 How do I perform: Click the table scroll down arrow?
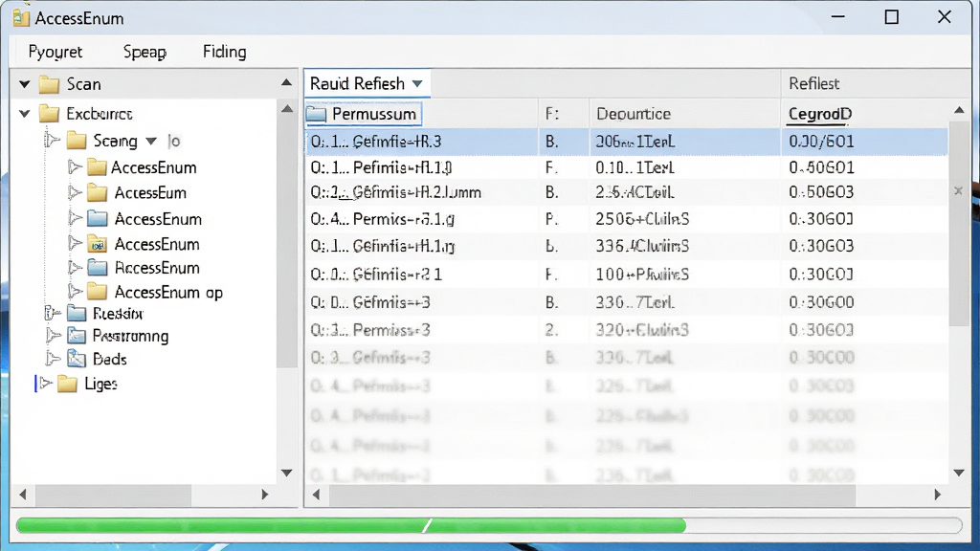coord(959,473)
